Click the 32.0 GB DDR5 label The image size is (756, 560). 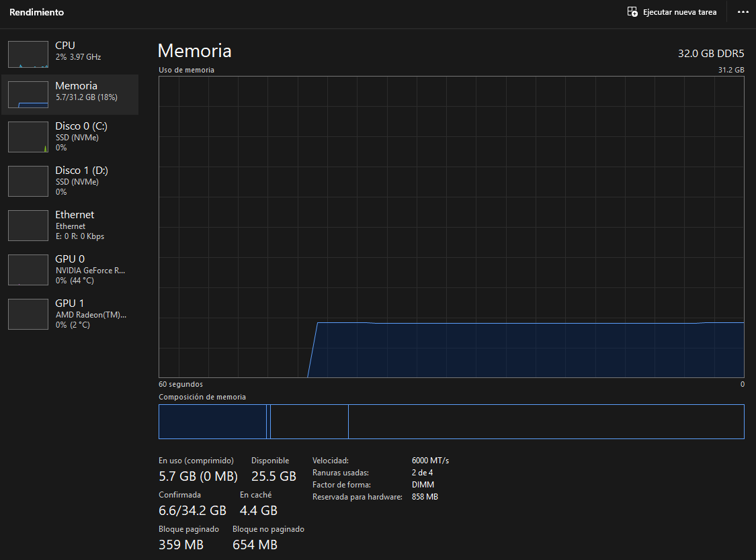[x=711, y=54]
